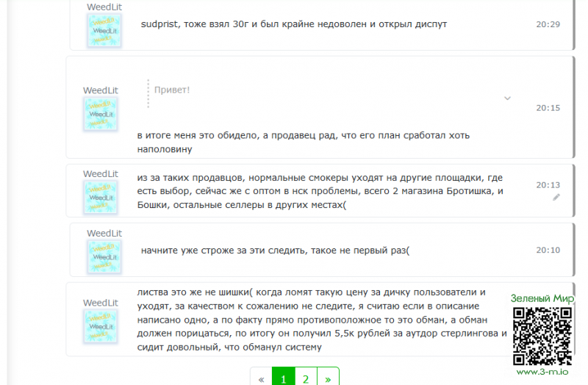The image size is (588, 385).
Task: Click WeedLit username above the 20:29 message avatar
Action: point(104,7)
